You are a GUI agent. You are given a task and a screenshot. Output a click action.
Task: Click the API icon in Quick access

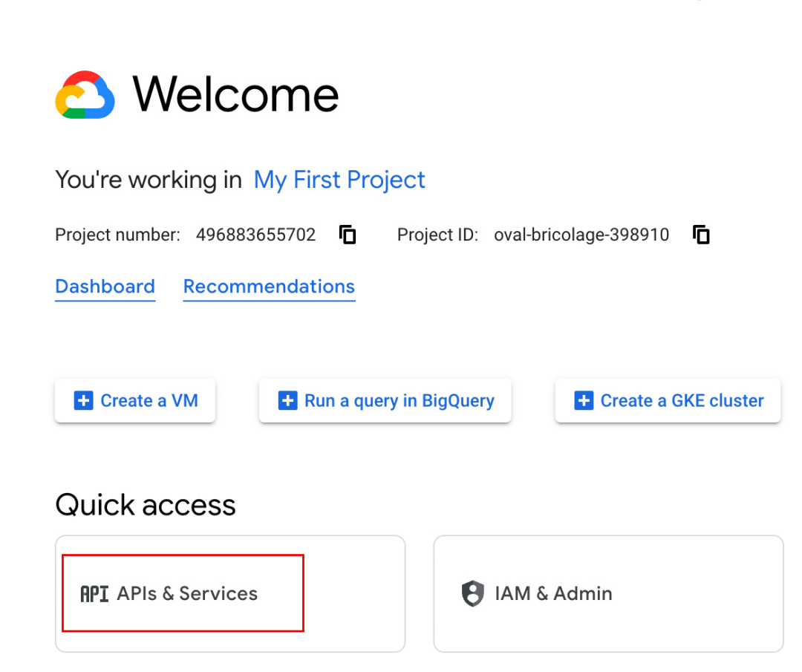coord(94,594)
